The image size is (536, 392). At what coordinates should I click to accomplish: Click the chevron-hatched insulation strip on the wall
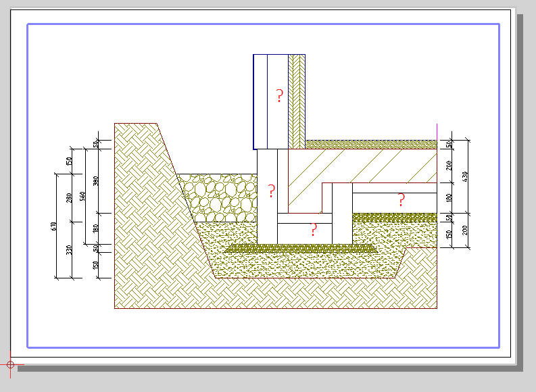(x=291, y=101)
